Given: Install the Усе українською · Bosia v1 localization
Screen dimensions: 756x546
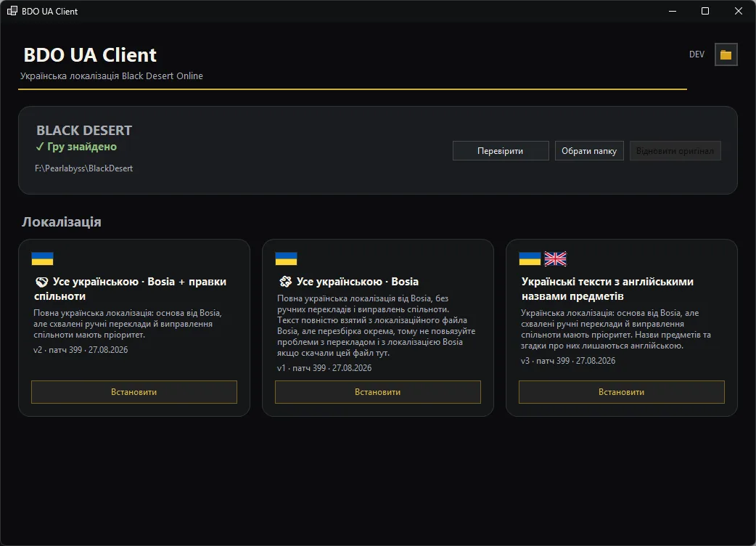Looking at the screenshot, I should coord(377,392).
